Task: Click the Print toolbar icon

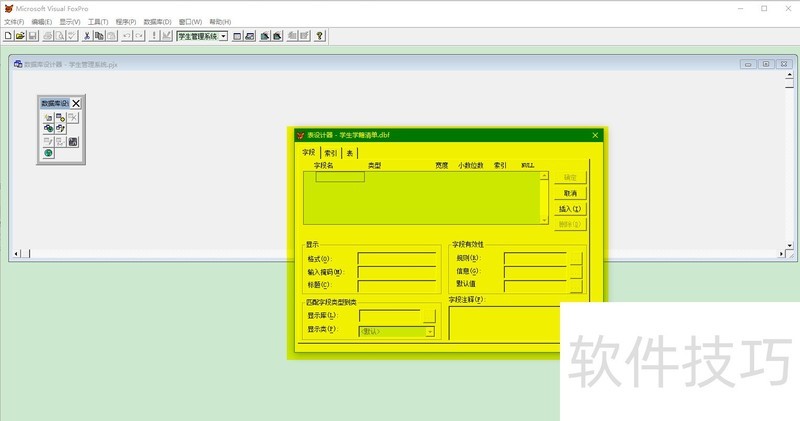Action: 48,36
